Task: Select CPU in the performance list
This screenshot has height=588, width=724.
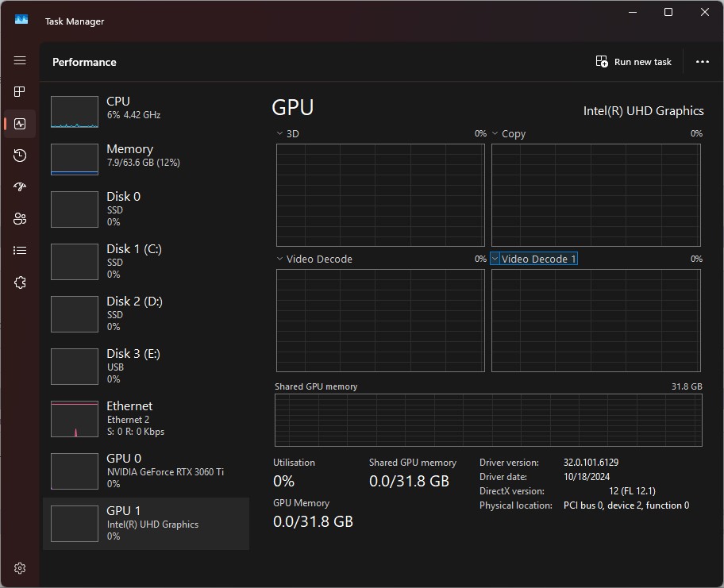Action: [x=146, y=111]
